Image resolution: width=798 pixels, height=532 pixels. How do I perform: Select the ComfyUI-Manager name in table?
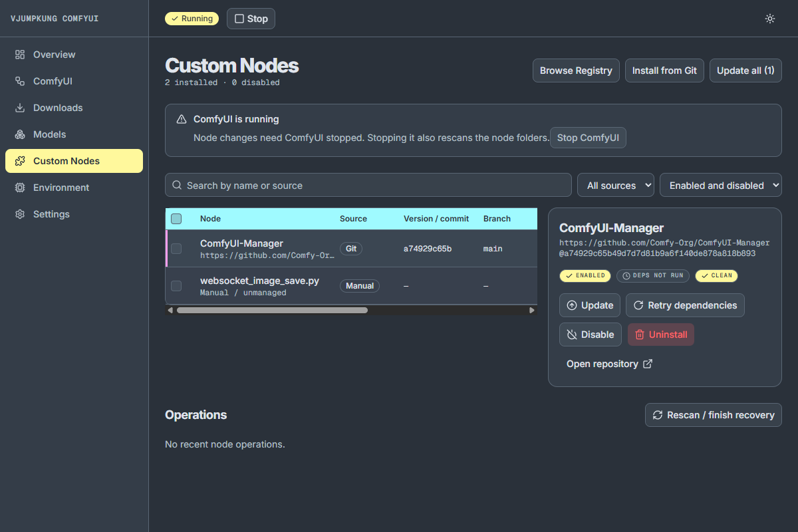pos(241,243)
